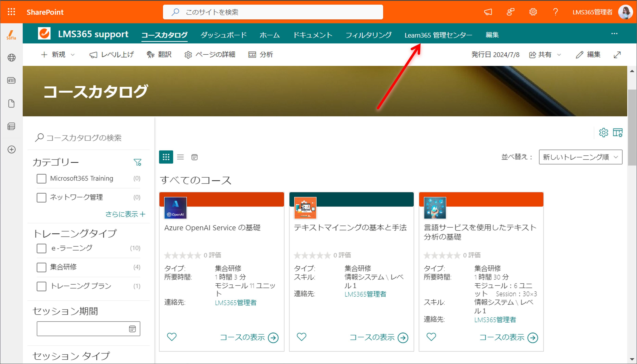Click the 翻訳 translation button
637x364 pixels.
pos(159,54)
